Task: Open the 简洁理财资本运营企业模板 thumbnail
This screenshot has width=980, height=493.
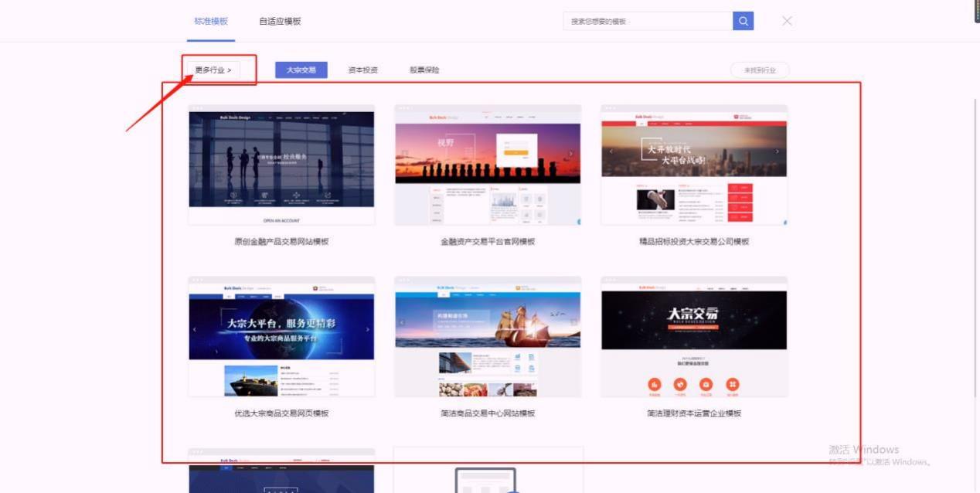Action: [693, 335]
